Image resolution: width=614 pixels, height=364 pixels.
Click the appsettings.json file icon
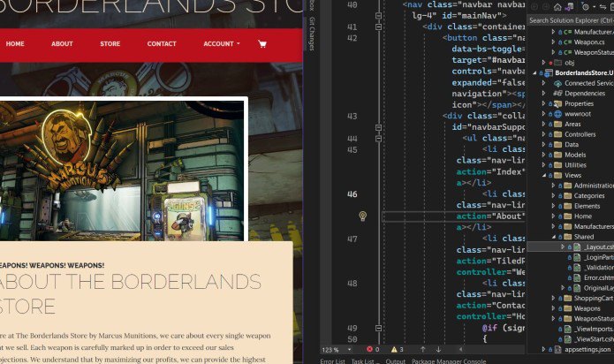(557, 349)
